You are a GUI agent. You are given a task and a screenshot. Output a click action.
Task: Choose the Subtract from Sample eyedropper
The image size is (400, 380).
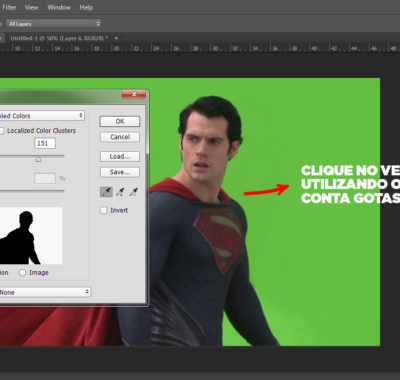(x=133, y=192)
